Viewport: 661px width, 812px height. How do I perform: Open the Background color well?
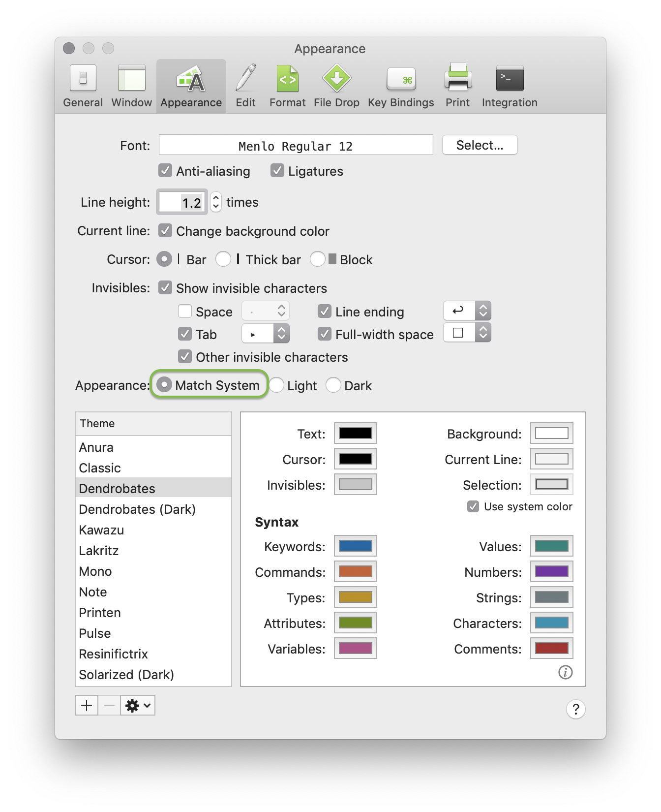pos(552,433)
